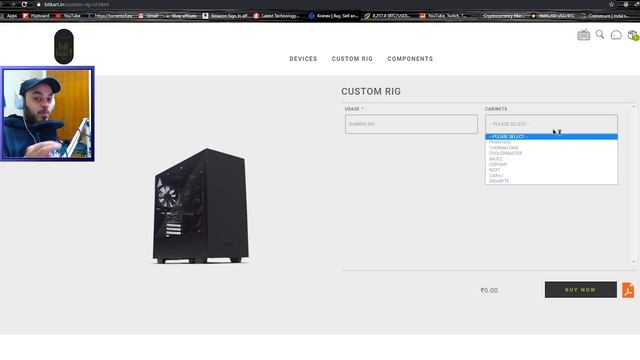Choose the highlighted Please Select option
The height and width of the screenshot is (360, 640).
(551, 137)
